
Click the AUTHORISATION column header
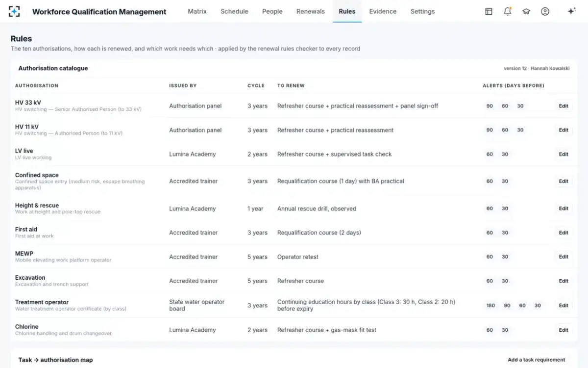pyautogui.click(x=37, y=85)
